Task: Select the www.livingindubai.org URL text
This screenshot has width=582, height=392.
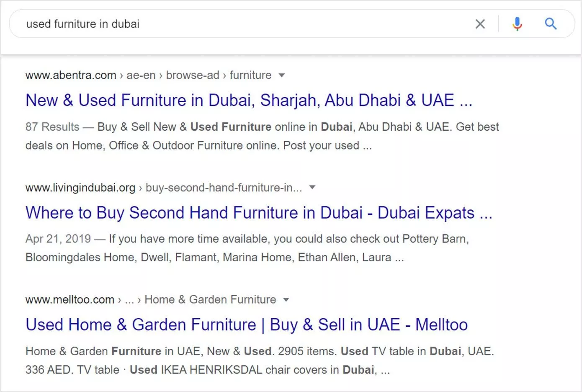Action: click(80, 188)
